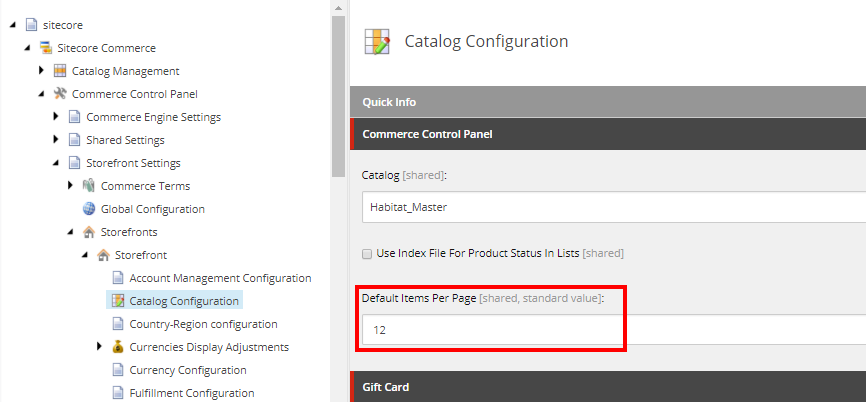Click the content tree scrollbar thumb
866x402 pixels.
click(x=338, y=97)
